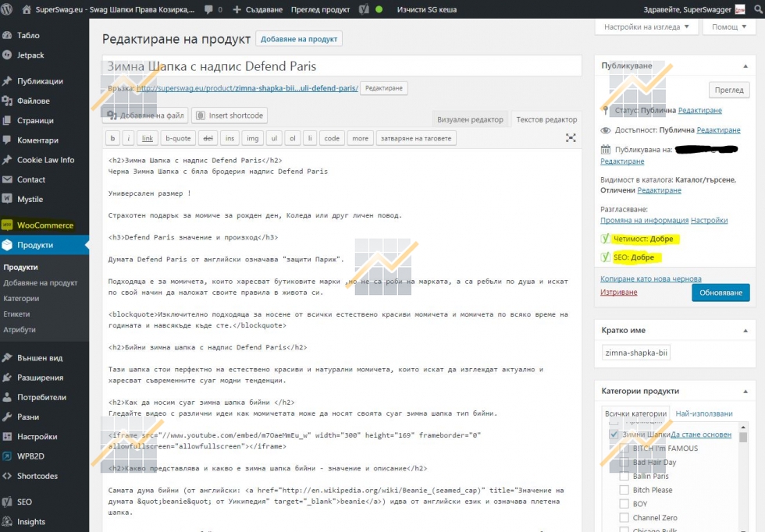Click the product title input field
The image size is (765, 532).
pyautogui.click(x=342, y=66)
